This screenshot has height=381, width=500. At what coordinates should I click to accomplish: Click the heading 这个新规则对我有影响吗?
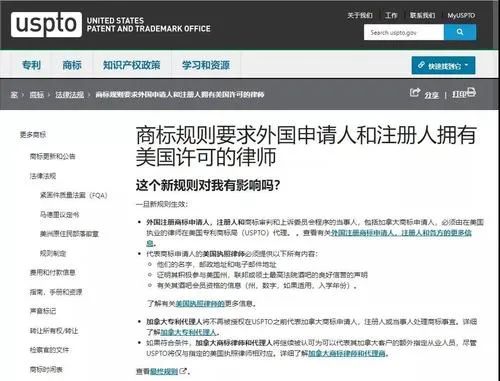click(208, 185)
